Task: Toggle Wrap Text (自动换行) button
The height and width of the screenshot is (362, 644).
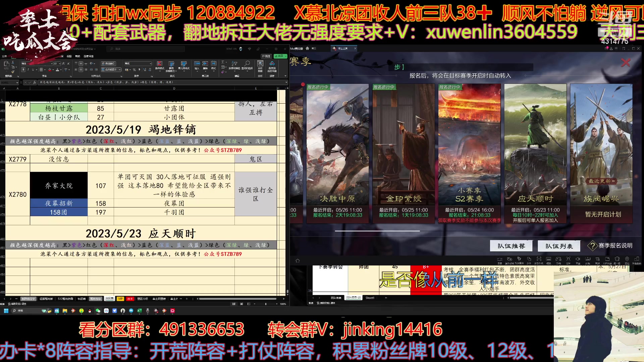Action: point(108,63)
